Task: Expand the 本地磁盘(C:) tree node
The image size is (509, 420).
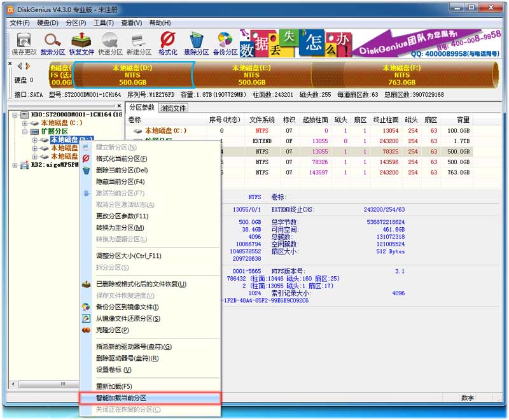Action: pos(25,123)
